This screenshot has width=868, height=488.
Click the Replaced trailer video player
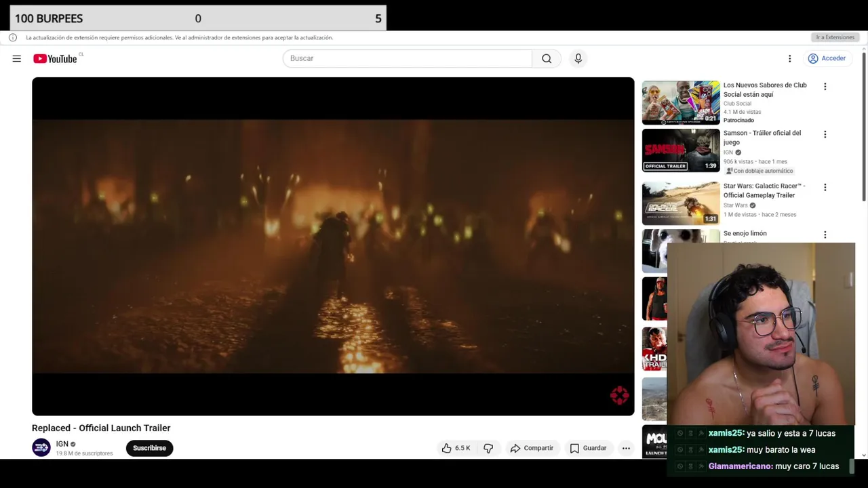point(333,246)
